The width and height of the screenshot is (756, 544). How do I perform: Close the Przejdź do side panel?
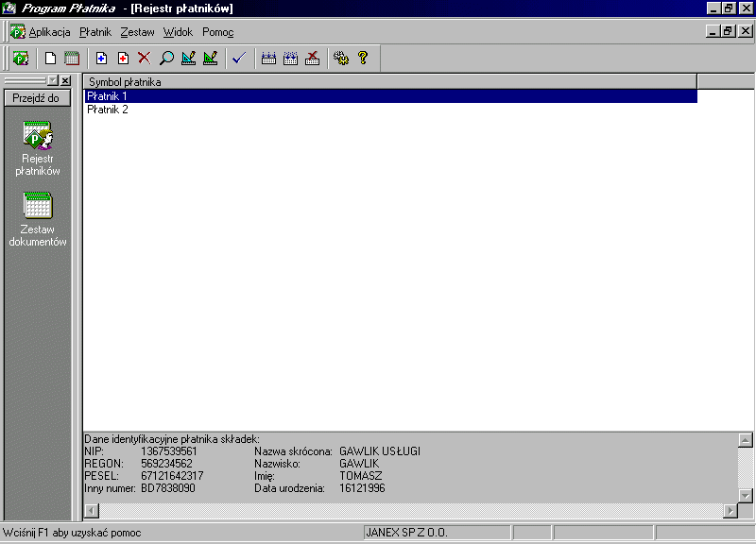click(x=65, y=80)
